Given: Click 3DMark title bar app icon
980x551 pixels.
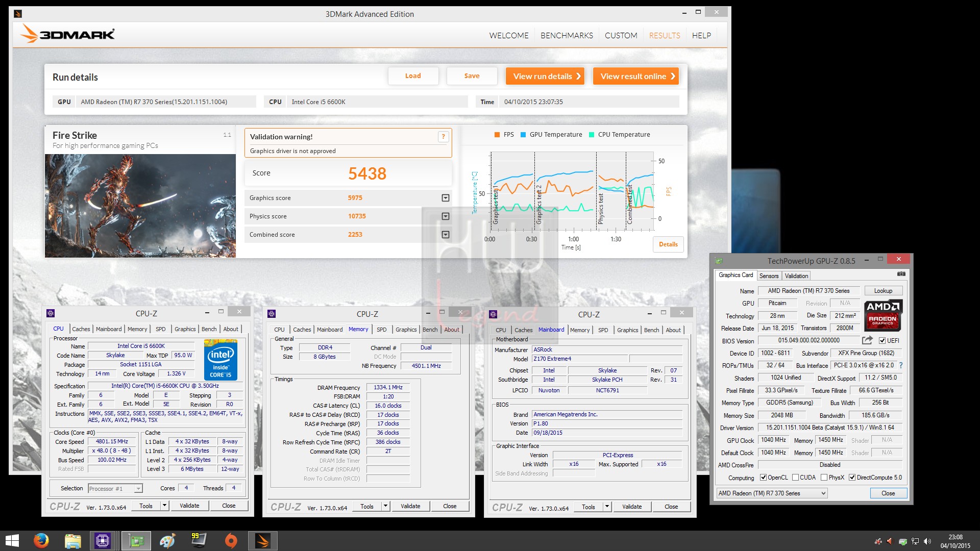Looking at the screenshot, I should point(18,14).
